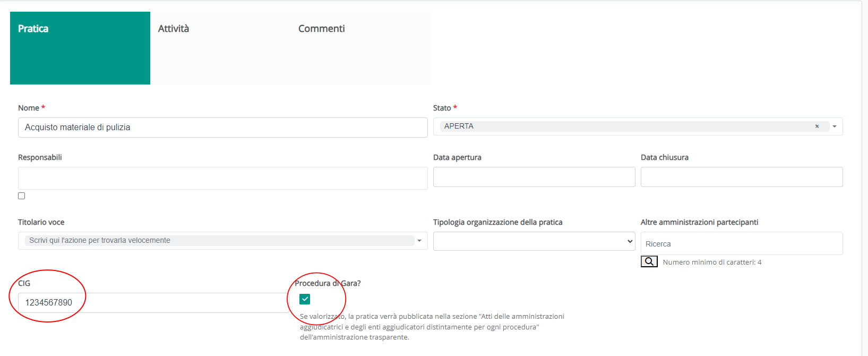Click the Nome input field
This screenshot has height=356, width=868.
[x=223, y=128]
